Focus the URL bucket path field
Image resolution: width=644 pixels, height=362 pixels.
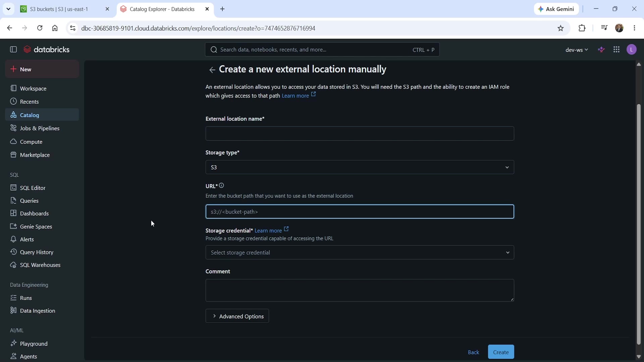pos(360,212)
